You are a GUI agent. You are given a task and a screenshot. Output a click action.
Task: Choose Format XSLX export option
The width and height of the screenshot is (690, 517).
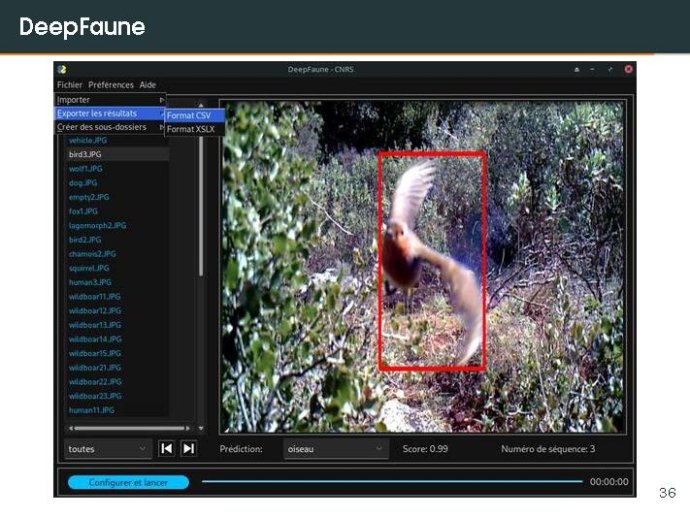coord(195,129)
